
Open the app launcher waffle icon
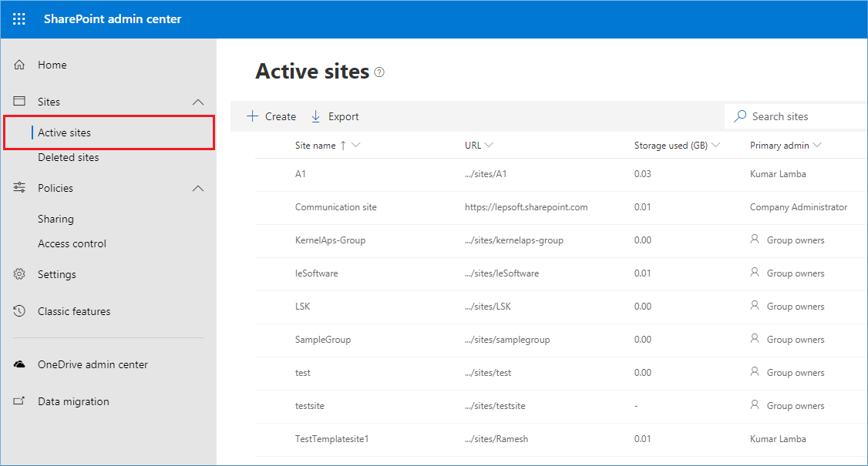19,18
